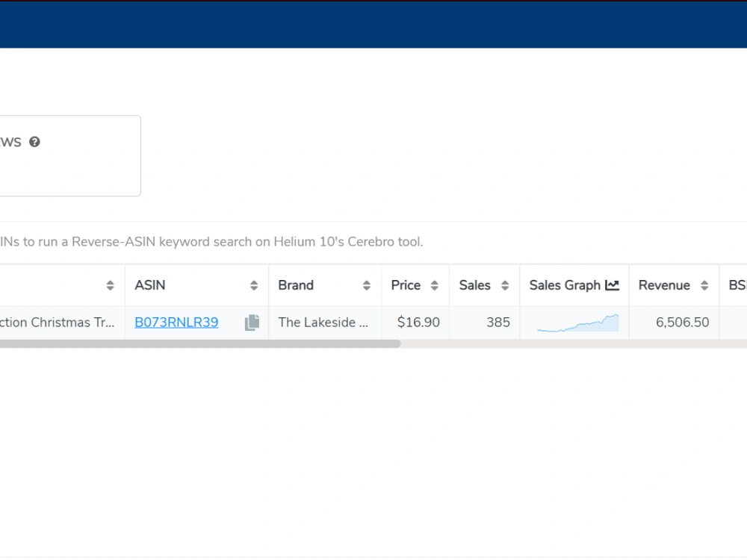This screenshot has width=747, height=560.
Task: Sort the product title column arrows
Action: [110, 285]
